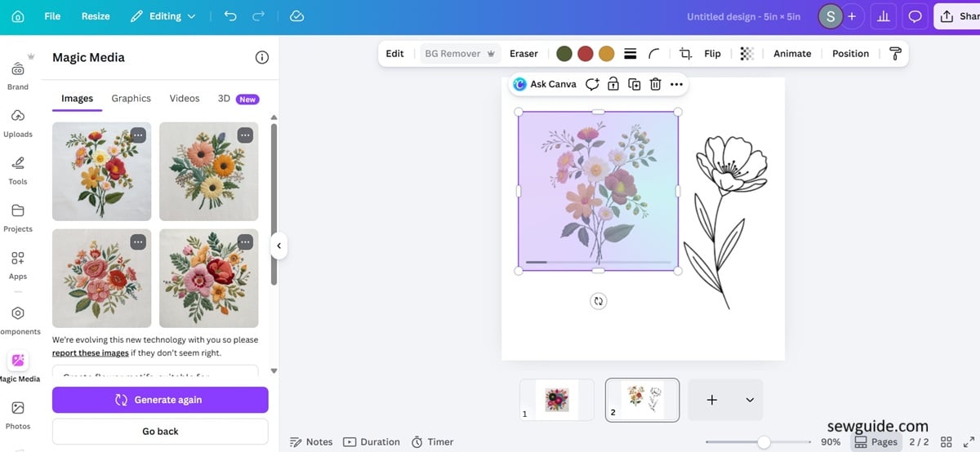Open analytics bar chart icon
Image resolution: width=980 pixels, height=452 pixels.
883,16
